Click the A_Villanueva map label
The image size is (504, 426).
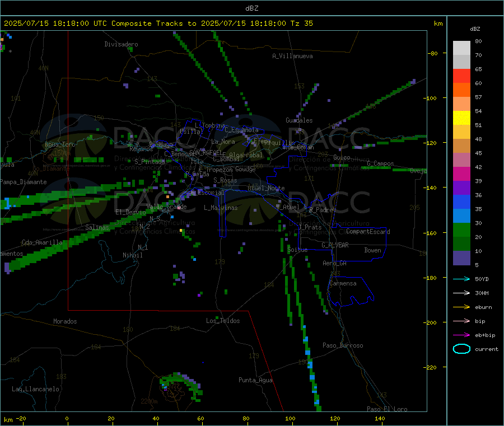(292, 56)
